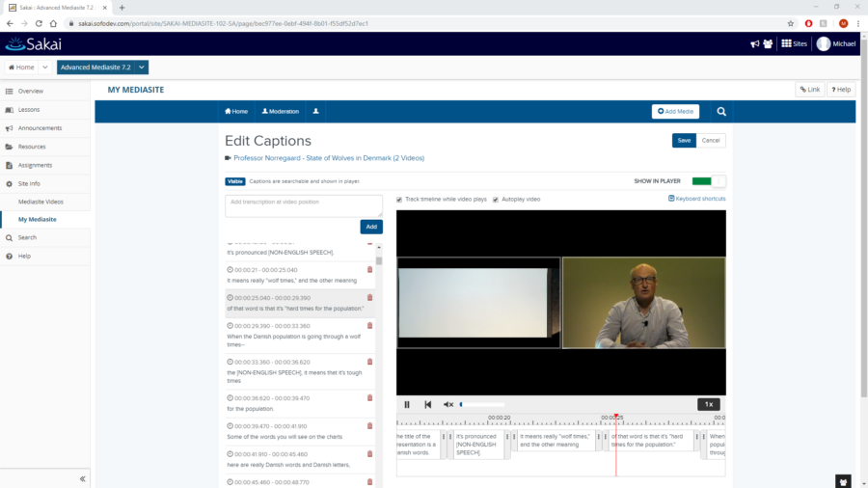Delete caption starting 00:00:36.620

[369, 397]
